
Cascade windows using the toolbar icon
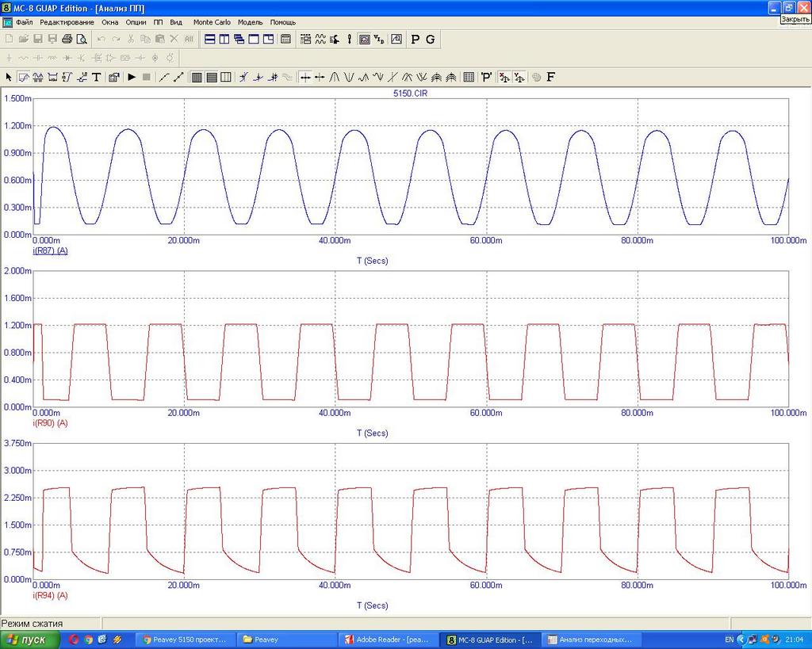click(239, 39)
